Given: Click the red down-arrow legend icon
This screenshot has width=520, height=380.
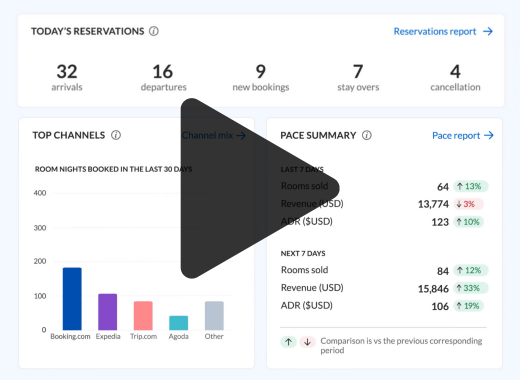Looking at the screenshot, I should [307, 342].
